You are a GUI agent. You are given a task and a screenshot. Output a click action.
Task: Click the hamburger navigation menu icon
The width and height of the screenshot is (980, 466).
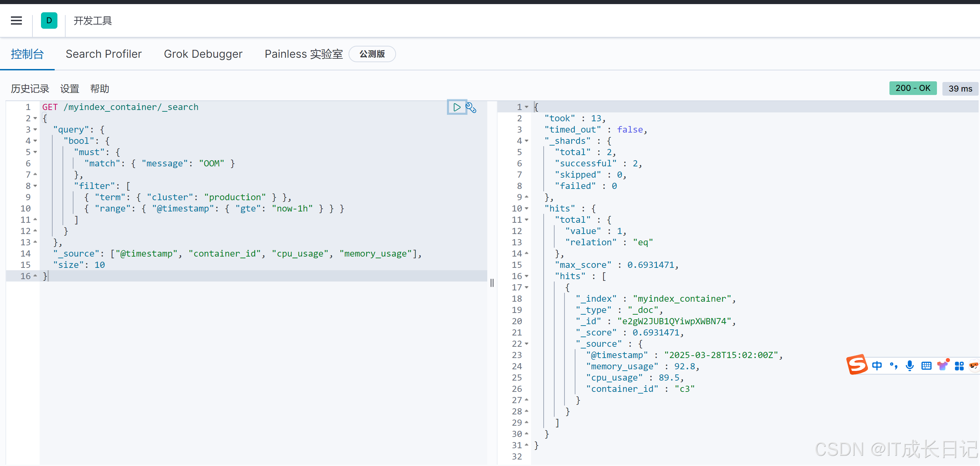point(16,20)
